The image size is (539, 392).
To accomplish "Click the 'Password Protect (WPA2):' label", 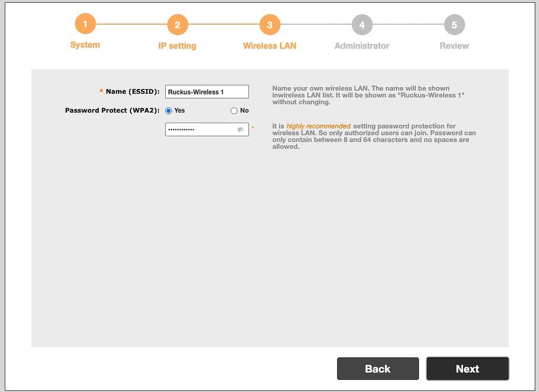I will pyautogui.click(x=113, y=110).
